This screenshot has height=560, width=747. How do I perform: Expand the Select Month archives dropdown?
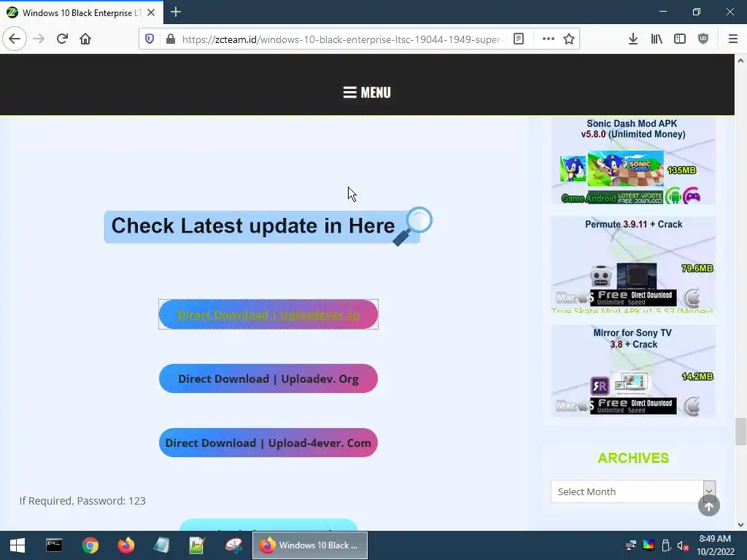pos(633,491)
